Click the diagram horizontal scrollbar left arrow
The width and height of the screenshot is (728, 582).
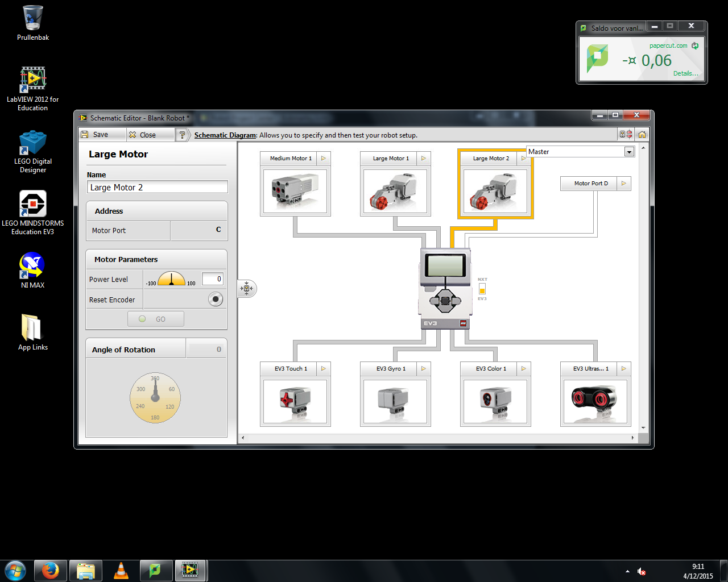[243, 438]
